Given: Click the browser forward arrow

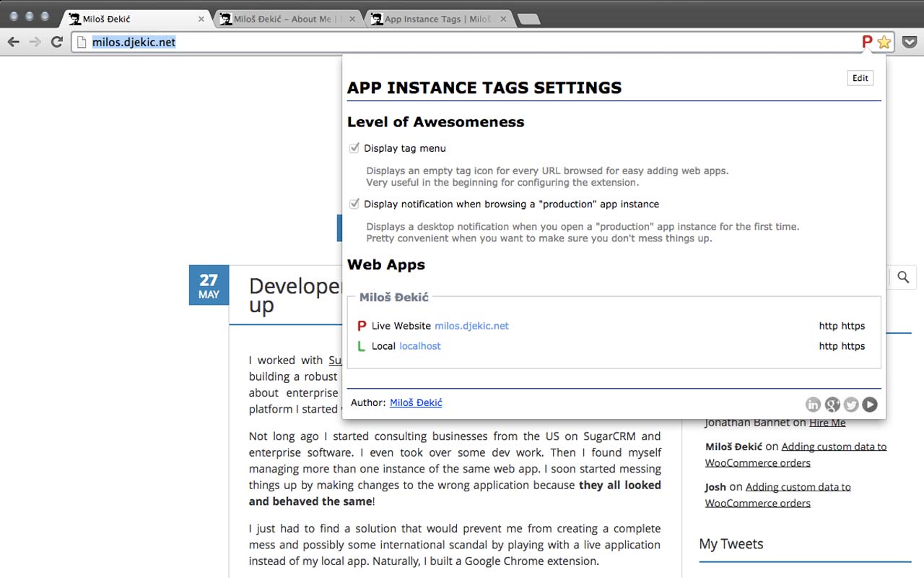Looking at the screenshot, I should pyautogui.click(x=35, y=42).
